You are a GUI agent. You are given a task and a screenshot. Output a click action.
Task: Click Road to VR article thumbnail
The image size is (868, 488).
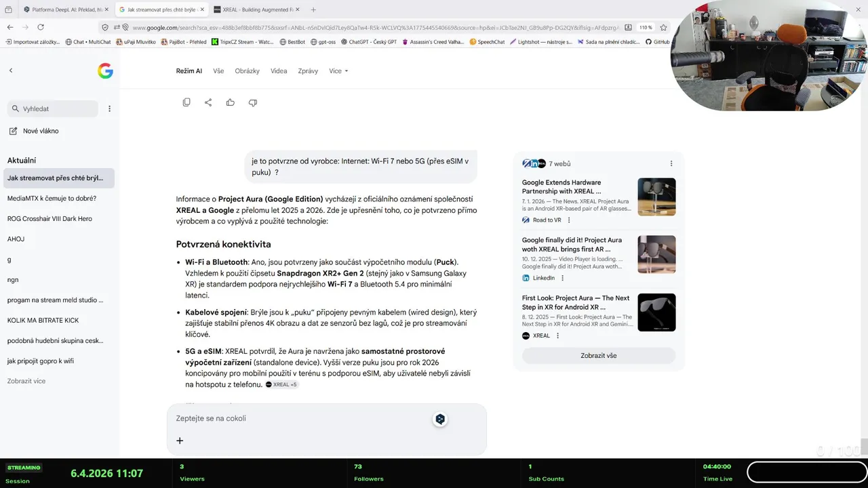click(656, 197)
